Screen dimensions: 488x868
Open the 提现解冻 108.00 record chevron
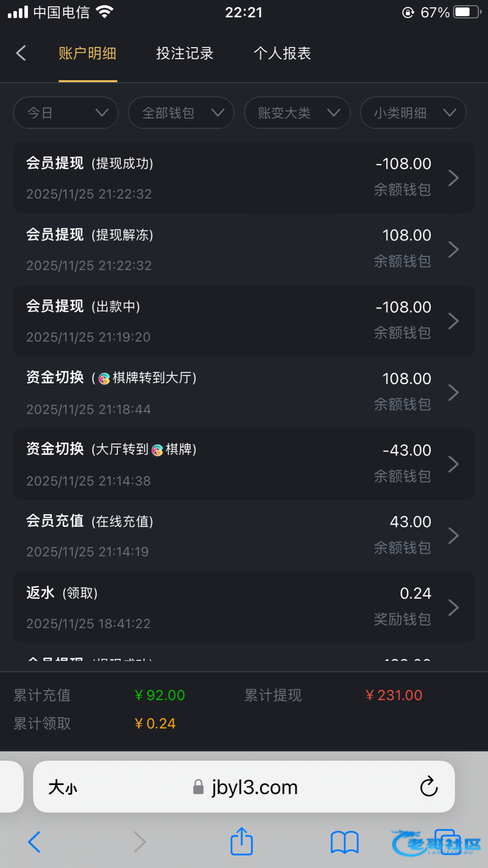(x=453, y=249)
